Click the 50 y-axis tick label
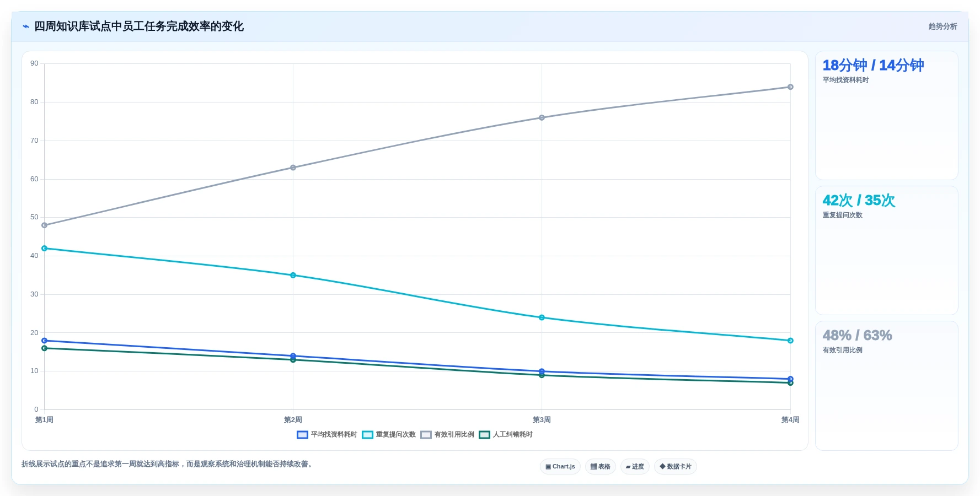Image resolution: width=980 pixels, height=496 pixels. click(x=34, y=217)
